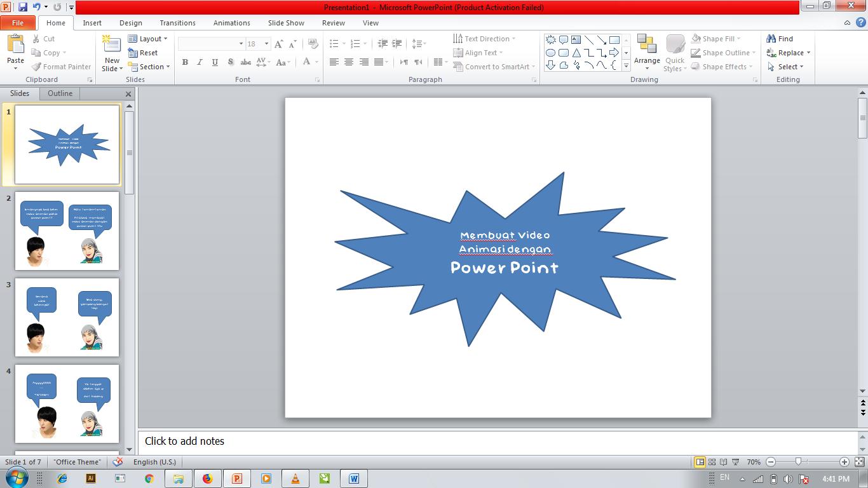868x488 pixels.
Task: Switch to the Design tab
Action: (131, 23)
